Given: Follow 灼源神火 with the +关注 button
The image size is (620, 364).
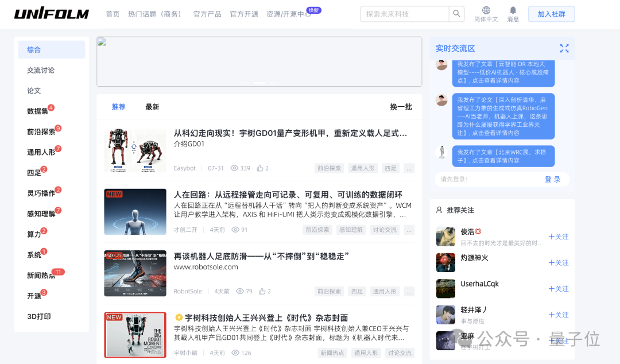Looking at the screenshot, I should 559,263.
